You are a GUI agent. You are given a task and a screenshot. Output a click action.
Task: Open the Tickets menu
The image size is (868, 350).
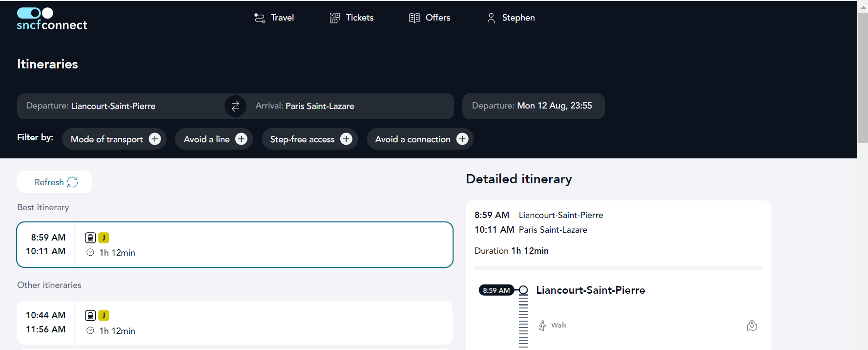tap(351, 18)
